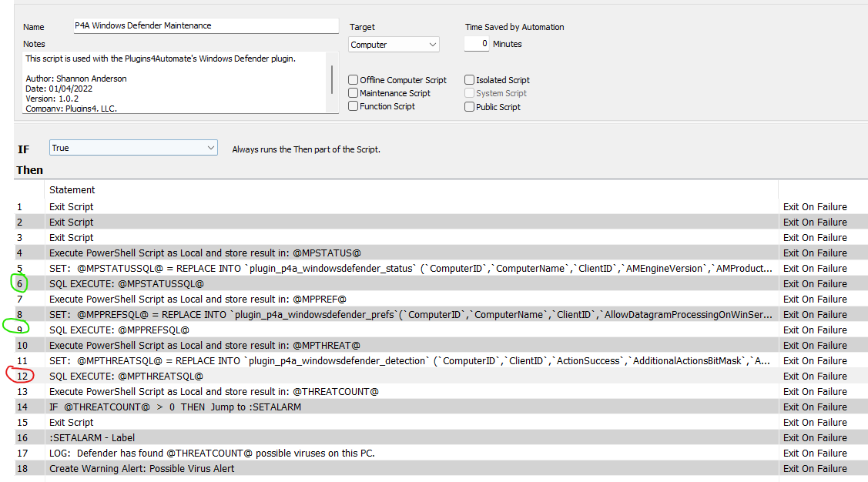The height and width of the screenshot is (482, 868).
Task: Select line 4 Execute PowerShell @MPSTATUS@ step
Action: (205, 253)
